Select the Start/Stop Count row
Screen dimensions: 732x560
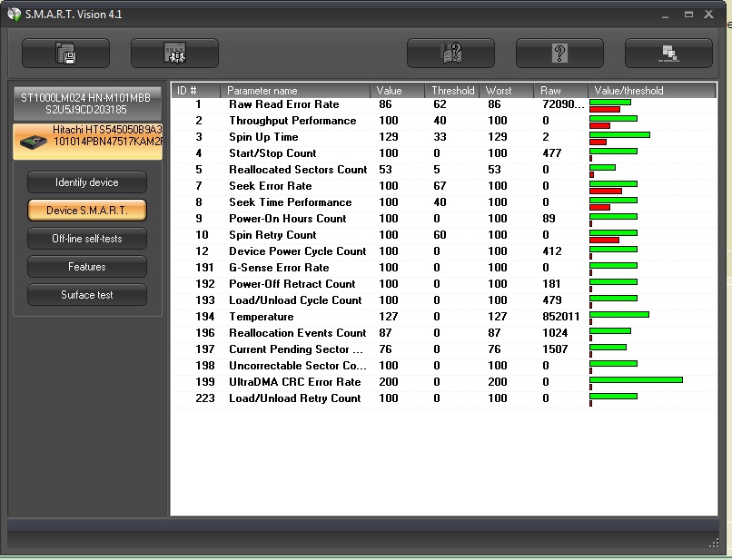click(x=444, y=153)
